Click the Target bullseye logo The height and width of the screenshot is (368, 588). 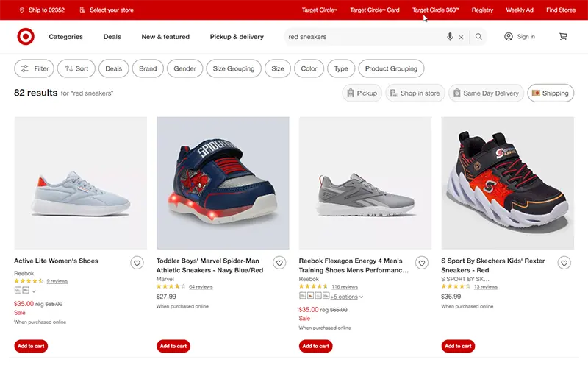tap(25, 37)
